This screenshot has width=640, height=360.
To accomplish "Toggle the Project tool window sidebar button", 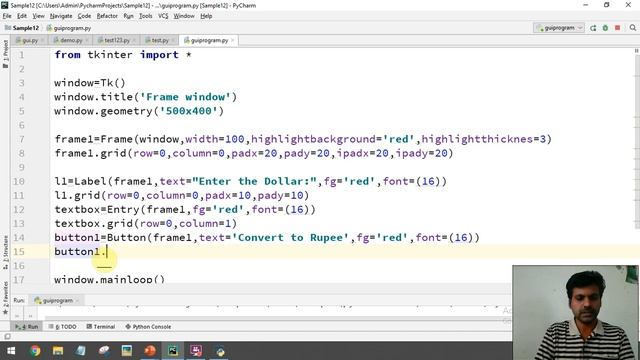I will [x=5, y=54].
